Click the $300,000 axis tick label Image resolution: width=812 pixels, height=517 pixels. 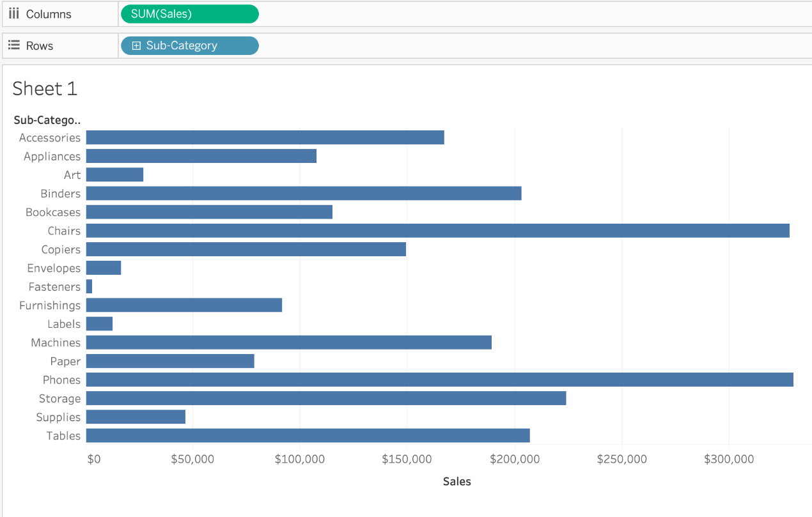coord(729,459)
